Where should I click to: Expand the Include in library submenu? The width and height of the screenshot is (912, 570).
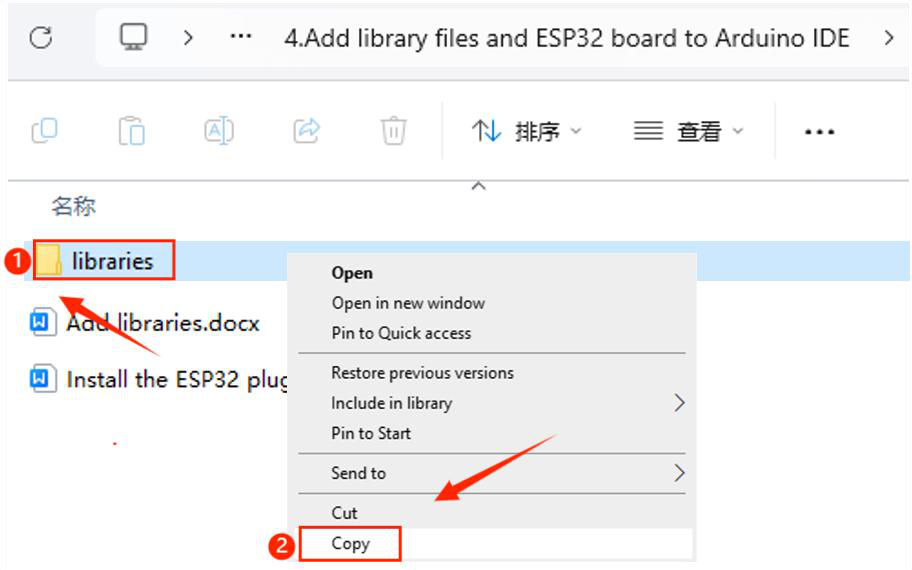[x=492, y=403]
